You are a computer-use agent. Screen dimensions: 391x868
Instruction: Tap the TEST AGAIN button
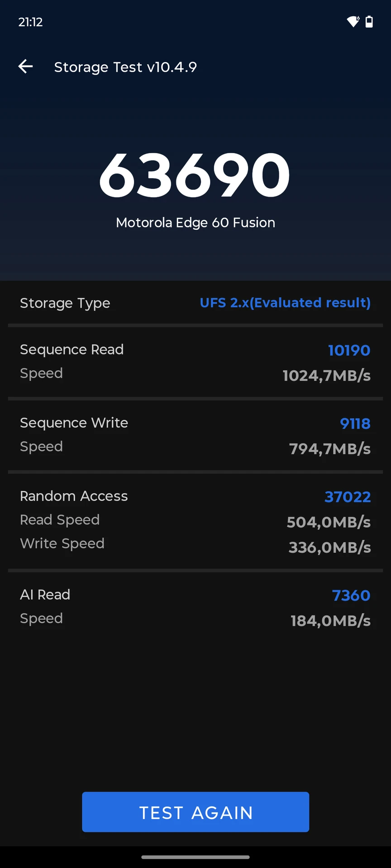(x=195, y=812)
